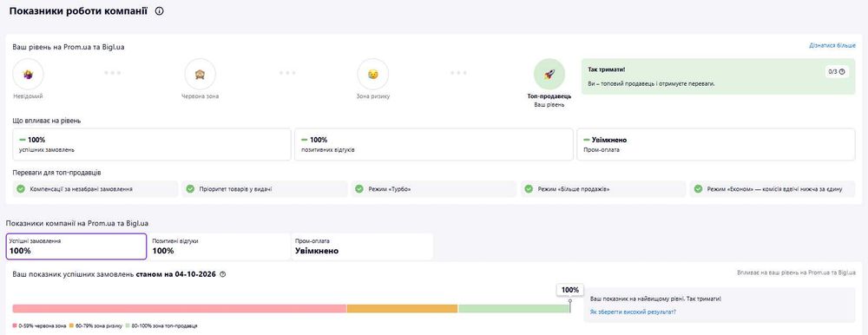Click checkmark icon for Режим «Турбо»
This screenshot has width=868, height=335.
point(360,189)
